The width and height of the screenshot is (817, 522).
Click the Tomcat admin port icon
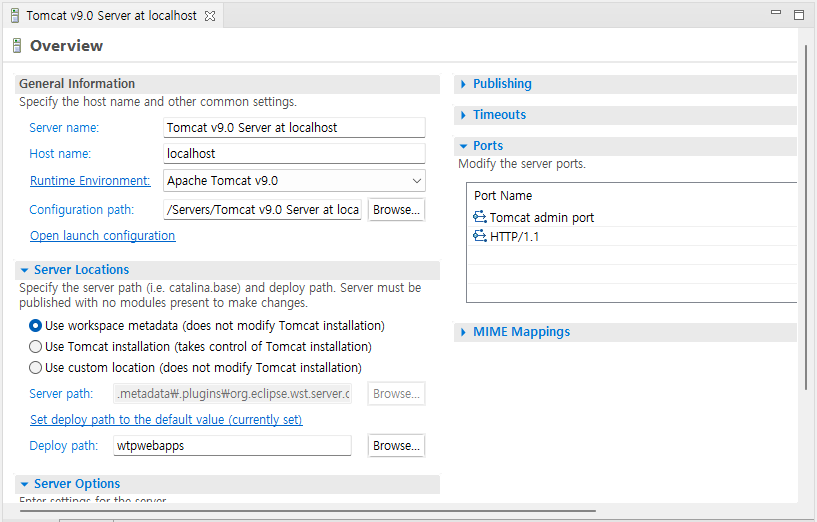479,217
